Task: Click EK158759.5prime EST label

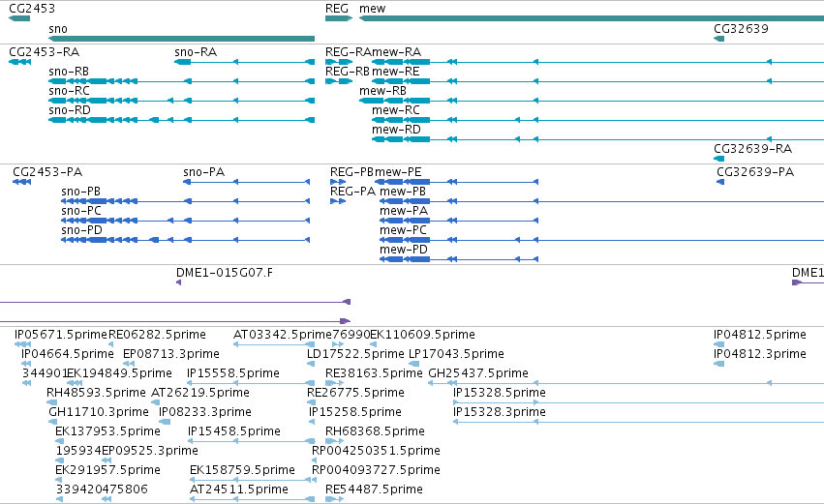Action: [242, 471]
